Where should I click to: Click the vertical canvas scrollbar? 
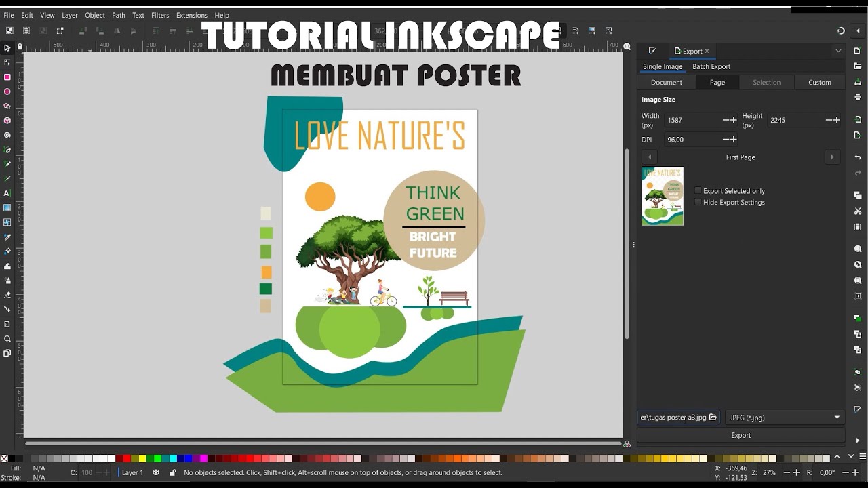tap(626, 244)
